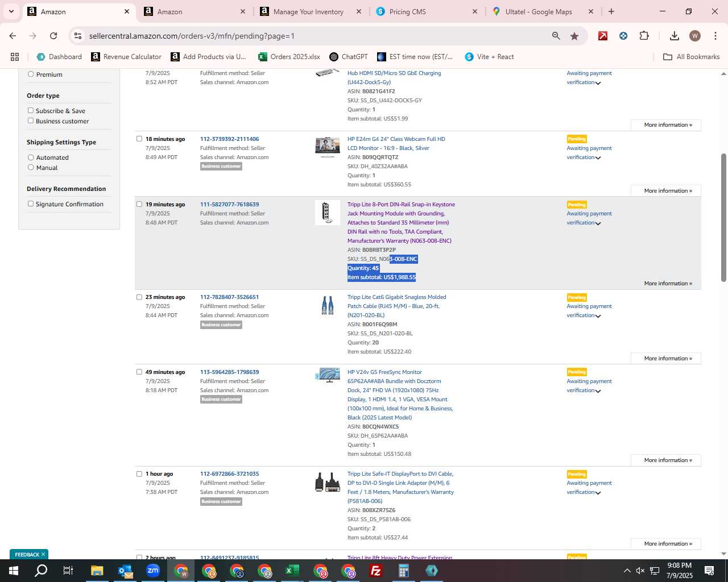
Task: Select order 112-6972866-3721035 checkbox
Action: (139, 473)
